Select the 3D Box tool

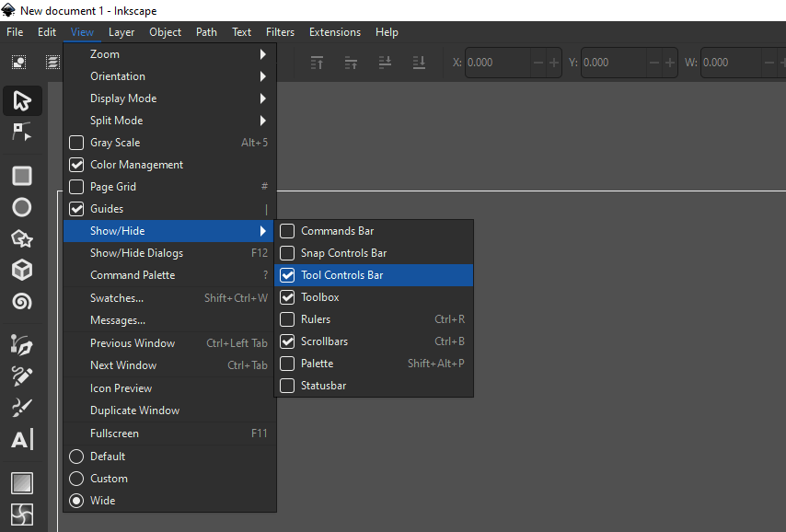click(x=22, y=271)
